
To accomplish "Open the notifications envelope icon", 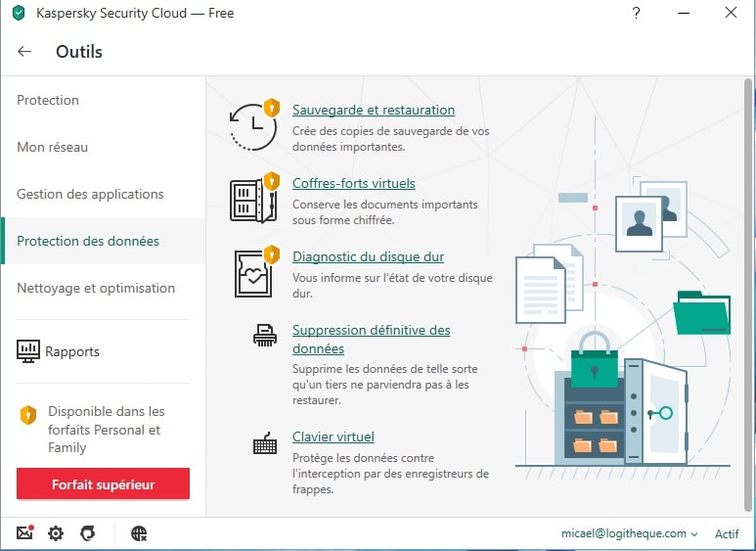I will (25, 533).
